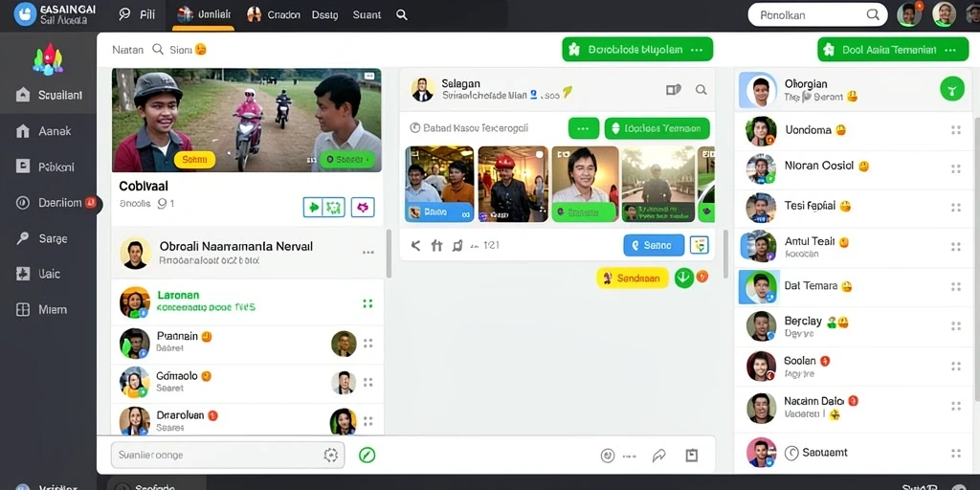Focus the Ponolkan search field

point(817,15)
